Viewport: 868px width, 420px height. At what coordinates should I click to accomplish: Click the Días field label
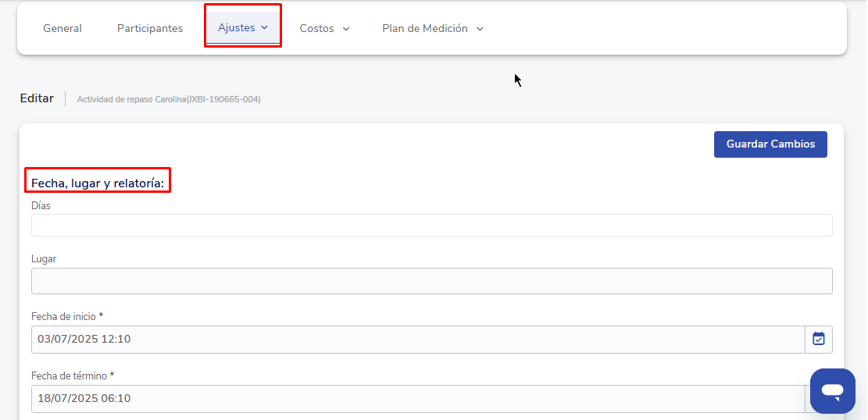(41, 205)
